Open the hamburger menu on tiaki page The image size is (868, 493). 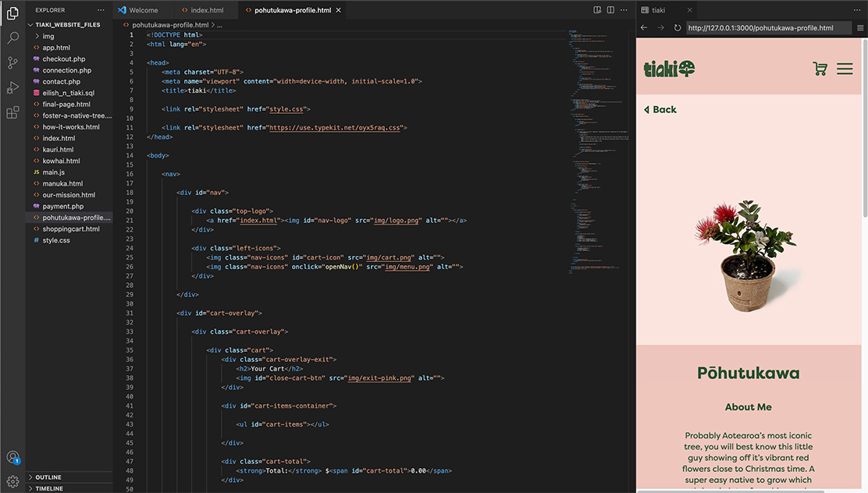[x=845, y=69]
